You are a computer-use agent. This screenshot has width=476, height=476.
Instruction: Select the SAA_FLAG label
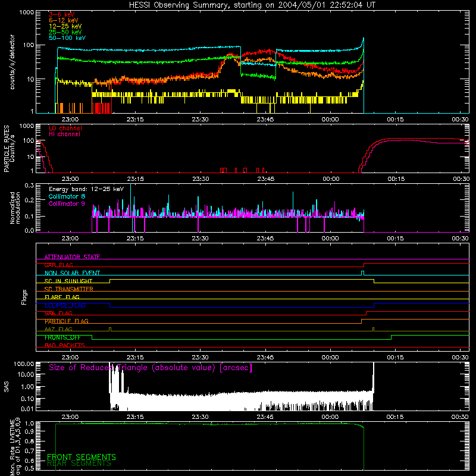pyautogui.click(x=58, y=313)
